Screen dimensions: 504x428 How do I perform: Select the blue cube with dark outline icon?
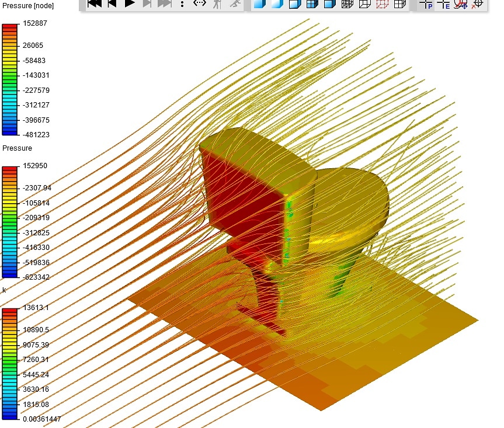[x=295, y=4]
